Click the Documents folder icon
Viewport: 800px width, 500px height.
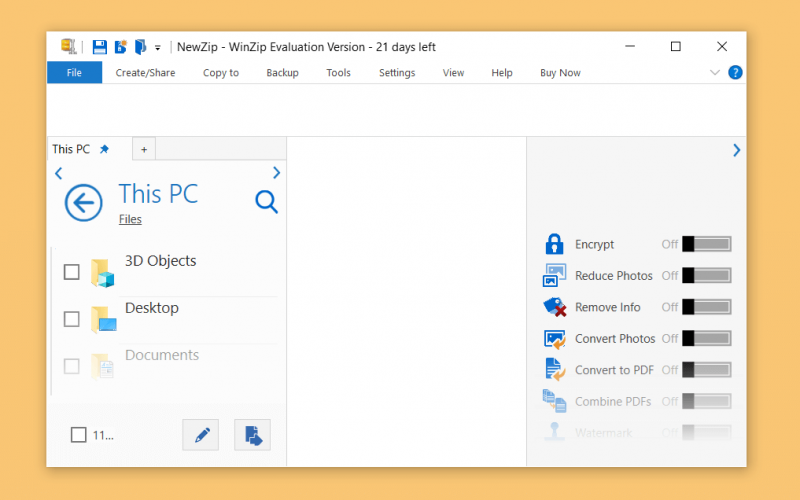103,366
